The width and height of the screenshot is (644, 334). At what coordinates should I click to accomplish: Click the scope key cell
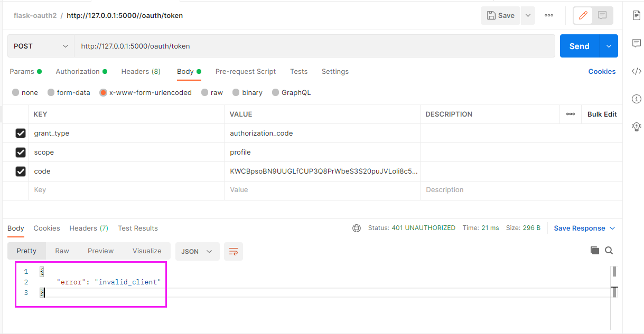pos(126,152)
